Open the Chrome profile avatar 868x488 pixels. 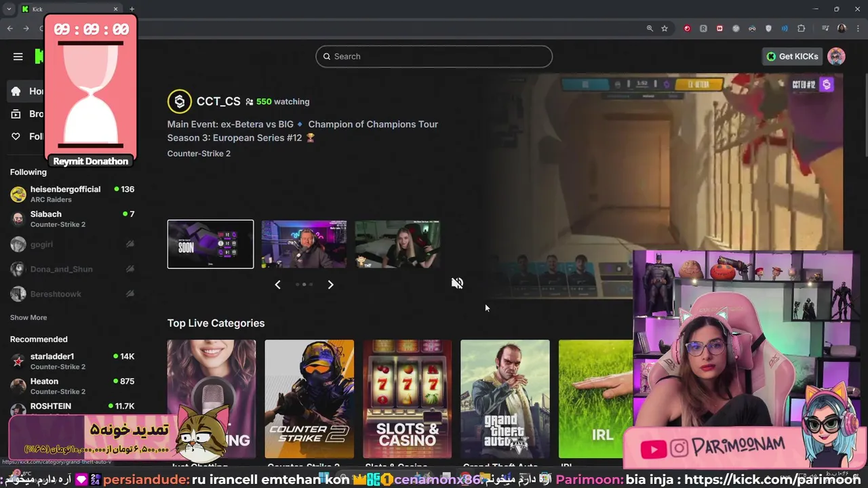(x=842, y=28)
